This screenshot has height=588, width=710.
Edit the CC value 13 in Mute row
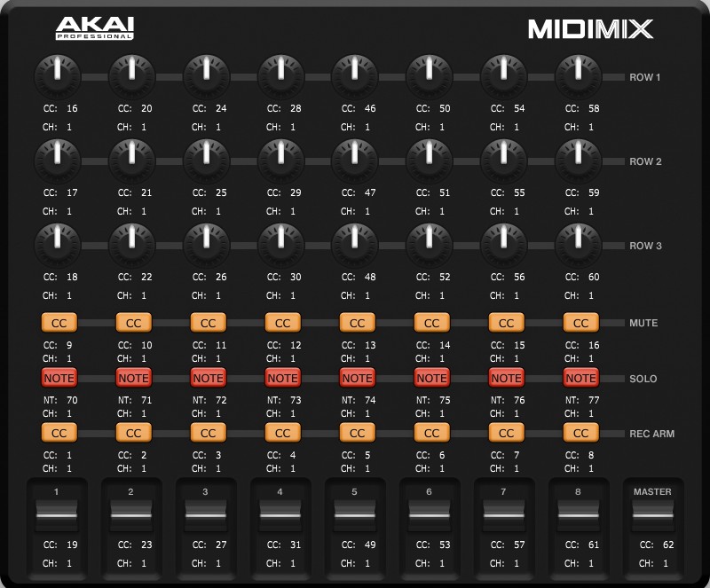coord(370,345)
